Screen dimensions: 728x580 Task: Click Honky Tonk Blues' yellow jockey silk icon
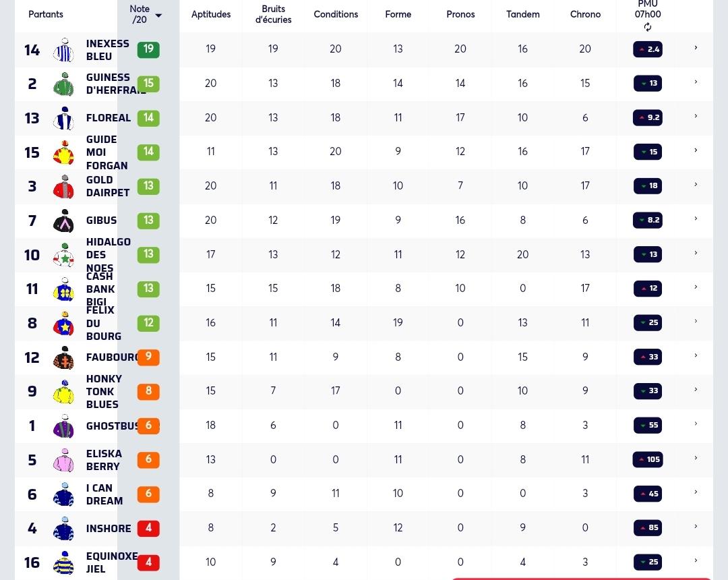pyautogui.click(x=63, y=391)
